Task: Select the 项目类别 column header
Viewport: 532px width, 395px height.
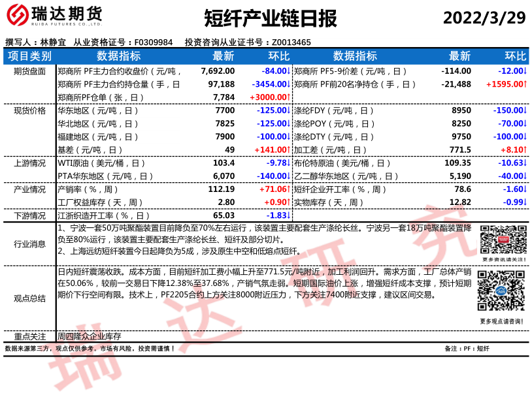Action: [x=29, y=56]
